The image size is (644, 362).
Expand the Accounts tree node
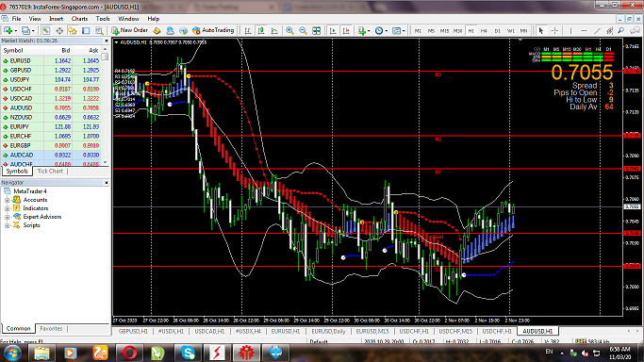(x=7, y=200)
